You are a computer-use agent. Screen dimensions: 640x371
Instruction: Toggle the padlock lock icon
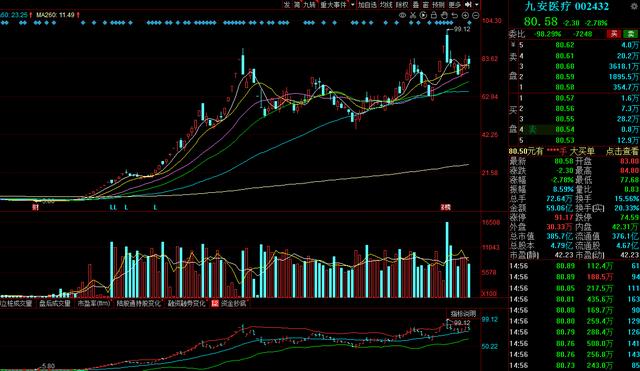[434, 16]
